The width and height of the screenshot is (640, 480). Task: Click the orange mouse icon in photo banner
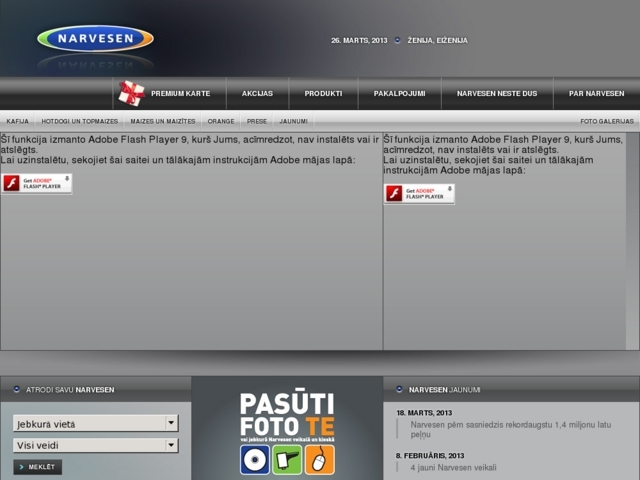320,460
